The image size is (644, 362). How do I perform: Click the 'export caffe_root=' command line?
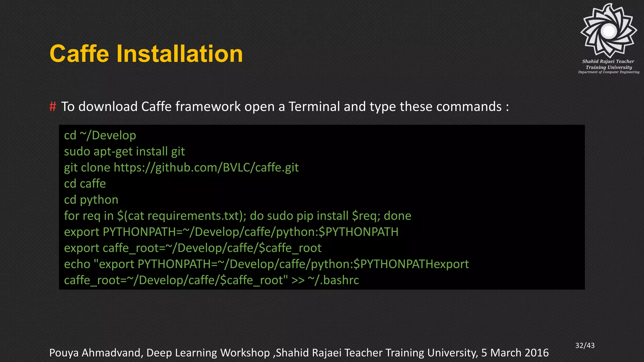pos(193,248)
